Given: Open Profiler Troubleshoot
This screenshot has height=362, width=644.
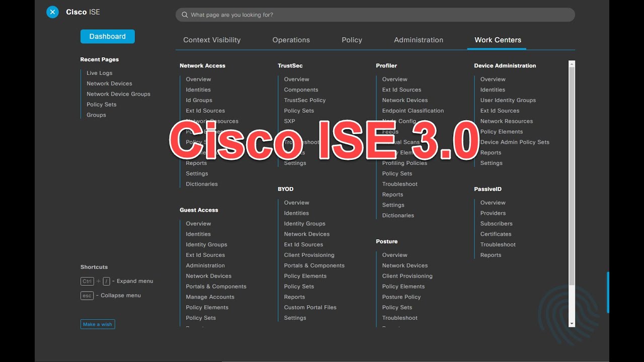Looking at the screenshot, I should [x=399, y=184].
